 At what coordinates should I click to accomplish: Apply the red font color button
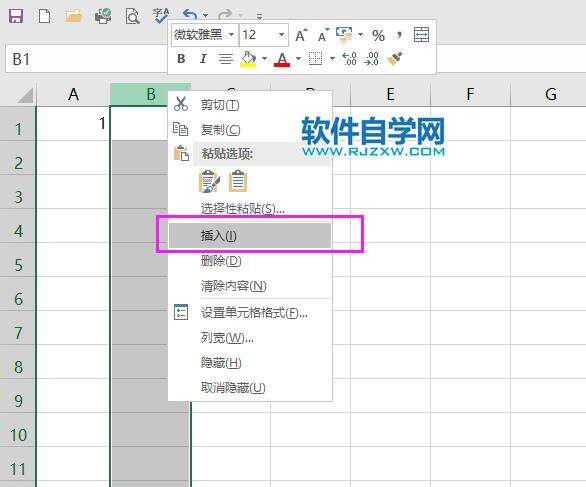tap(282, 59)
